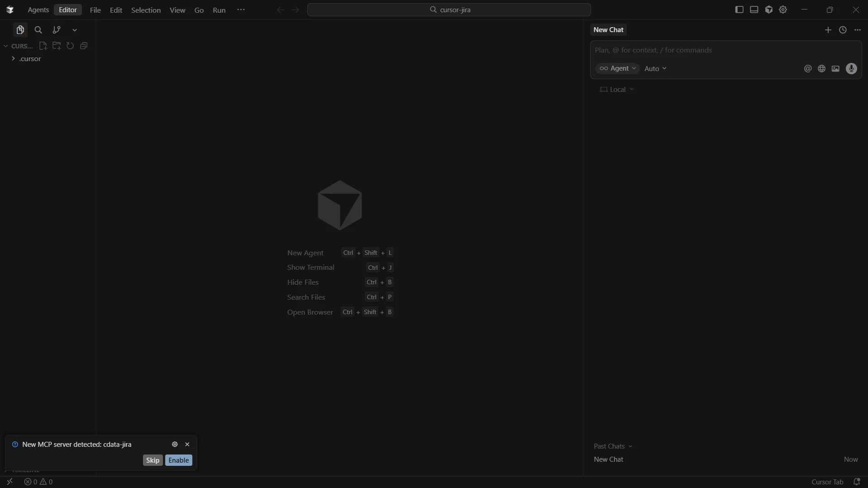Expand the .cursor folder
Image resolution: width=868 pixels, height=488 pixels.
coord(30,59)
